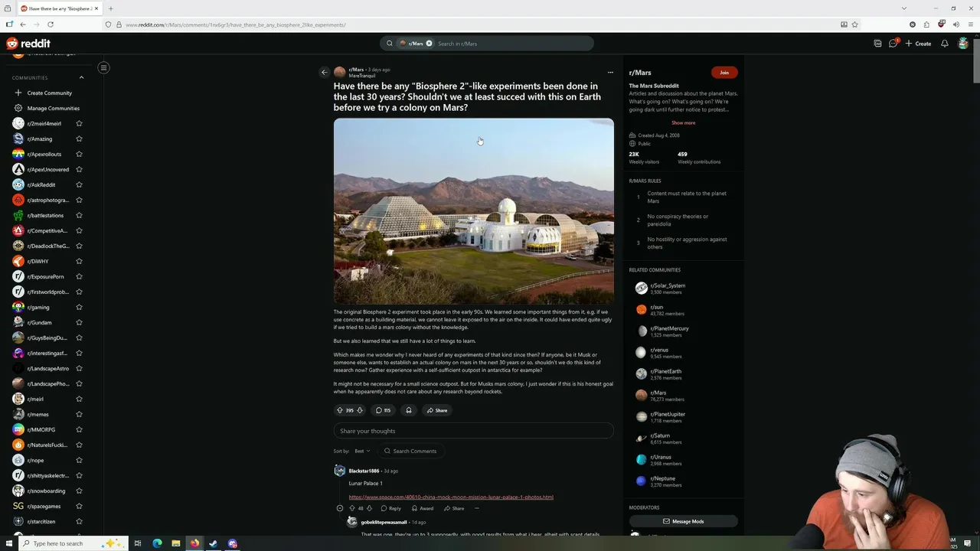Toggle the favorite star for r/Apexrollouts
Viewport: 980px width, 551px height.
(79, 154)
